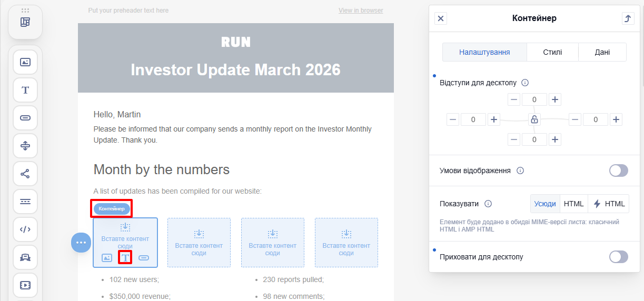Select the Video block in the sidebar
644x301 pixels.
coord(25,285)
